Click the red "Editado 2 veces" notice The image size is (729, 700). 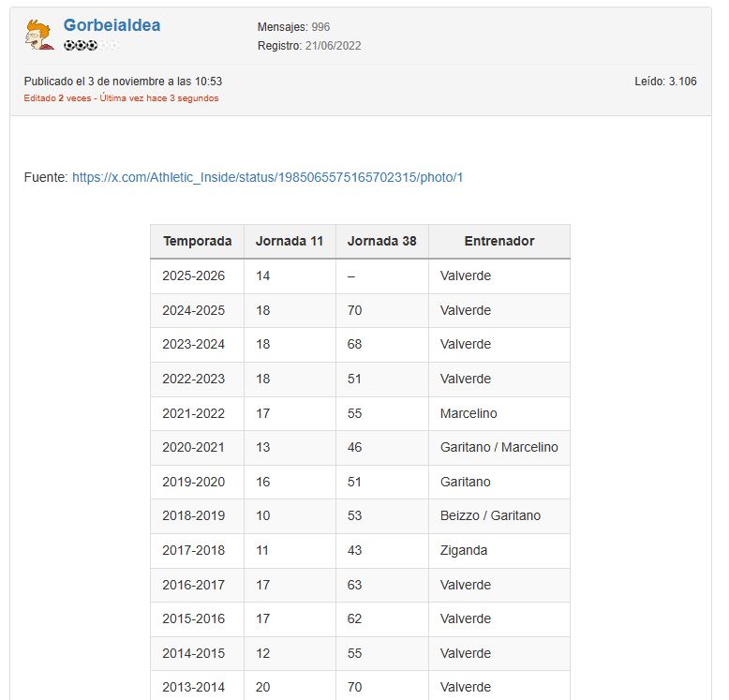pyautogui.click(x=121, y=98)
